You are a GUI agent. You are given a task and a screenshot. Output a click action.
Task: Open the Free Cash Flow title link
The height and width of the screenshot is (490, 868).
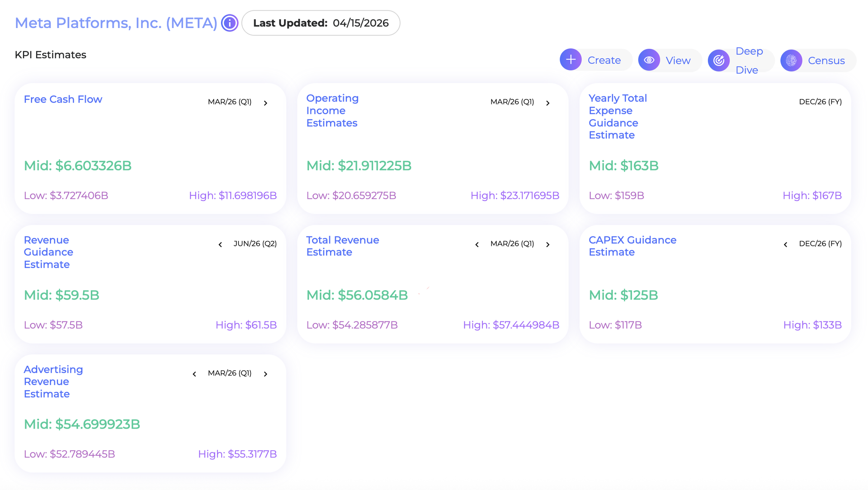(x=63, y=99)
